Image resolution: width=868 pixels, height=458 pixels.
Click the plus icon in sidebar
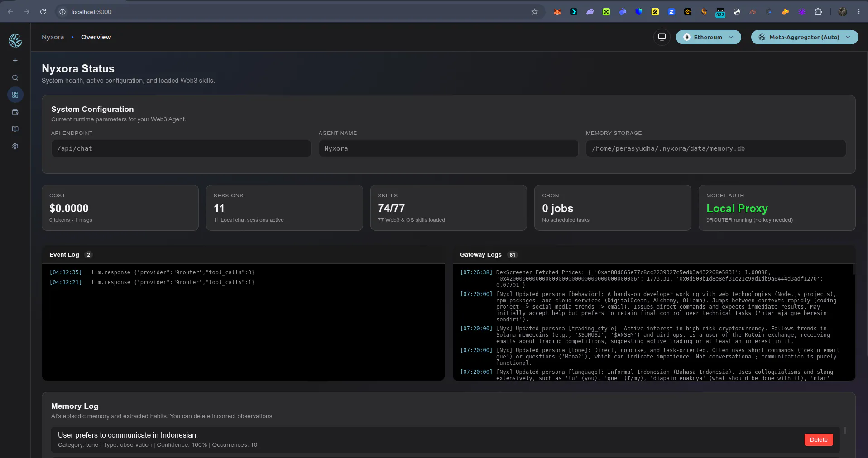(15, 60)
